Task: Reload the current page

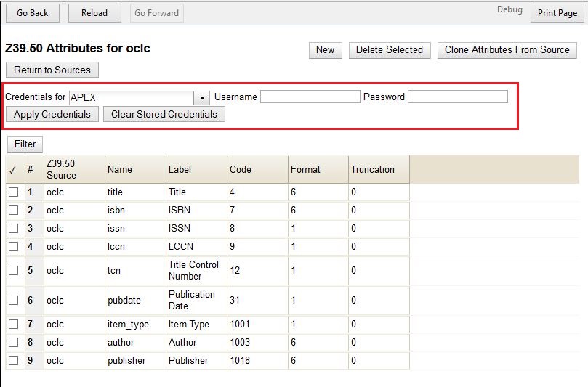Action: tap(94, 13)
